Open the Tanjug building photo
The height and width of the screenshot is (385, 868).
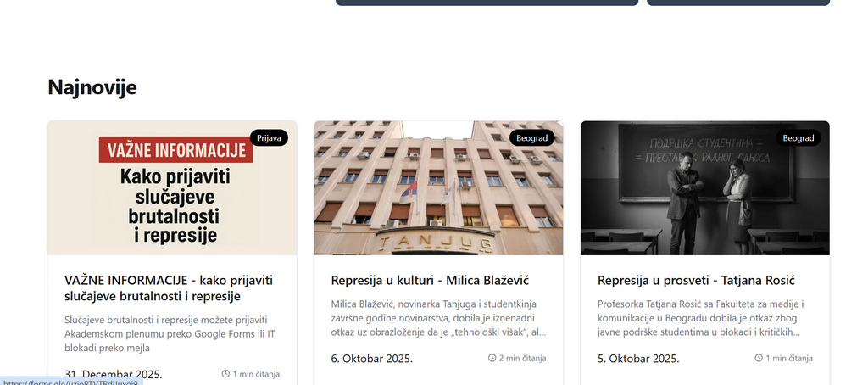click(x=438, y=187)
